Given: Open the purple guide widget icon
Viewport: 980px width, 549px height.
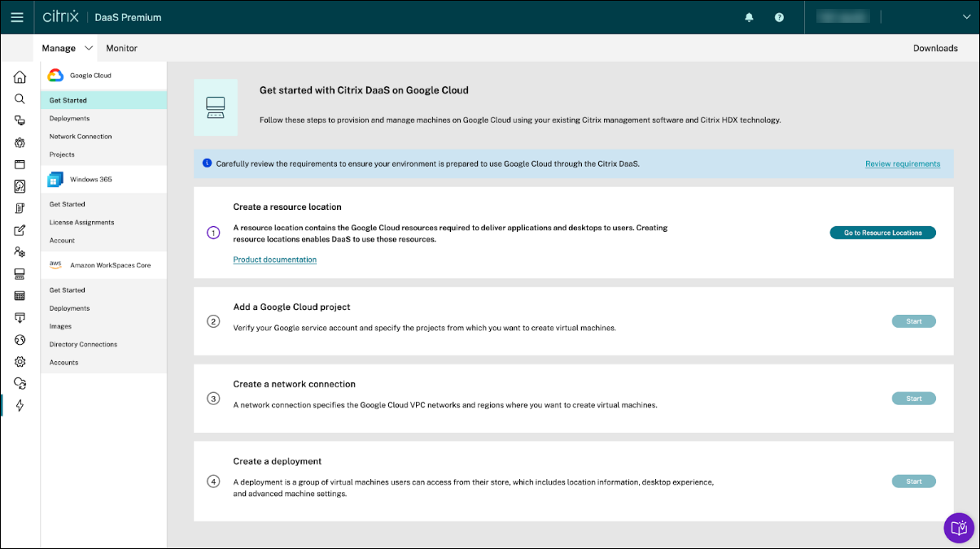Looking at the screenshot, I should [959, 528].
